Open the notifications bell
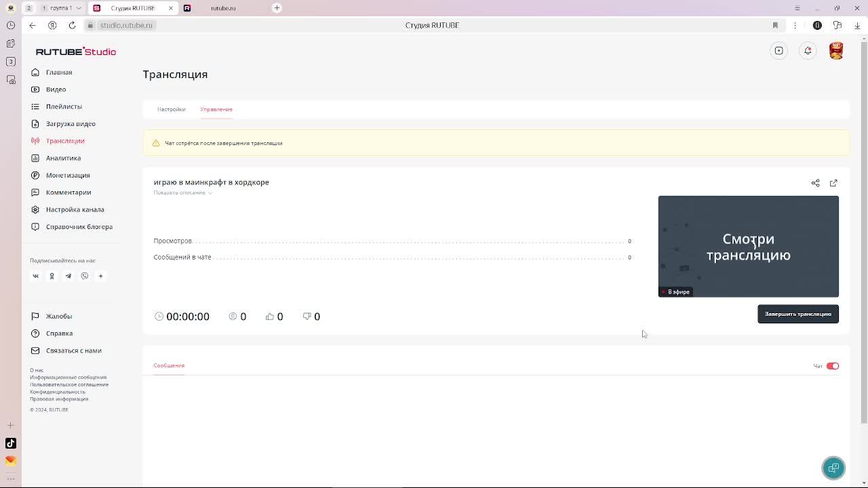Viewport: 868px width, 488px height. (x=808, y=51)
